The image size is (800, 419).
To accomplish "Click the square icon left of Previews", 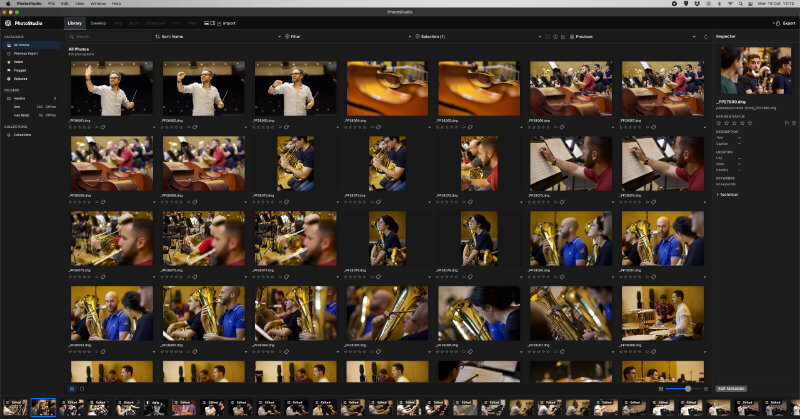I will 547,37.
